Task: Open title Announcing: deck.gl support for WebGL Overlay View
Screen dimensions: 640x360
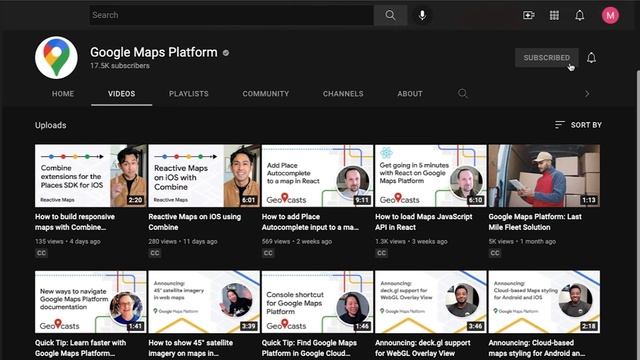Action: tap(423, 348)
